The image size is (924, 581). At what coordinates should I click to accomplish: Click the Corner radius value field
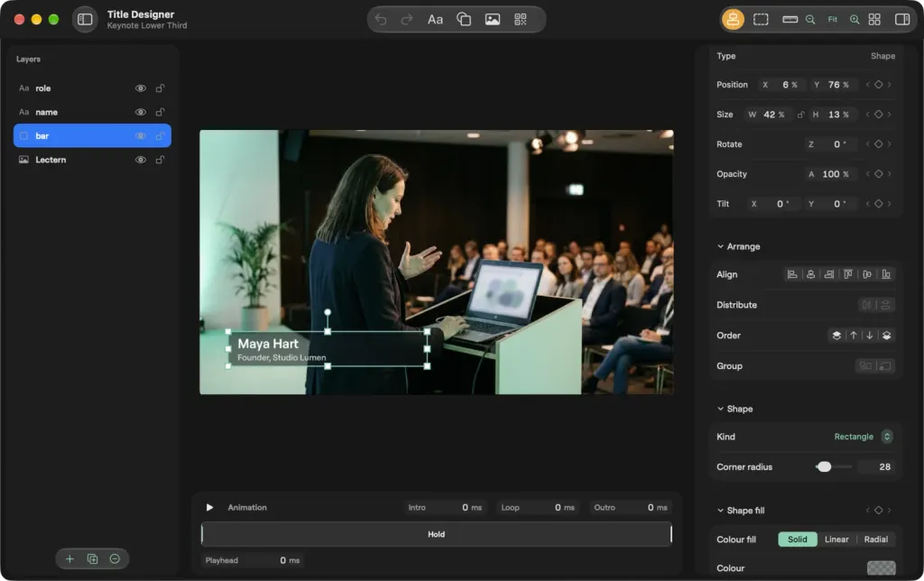875,466
